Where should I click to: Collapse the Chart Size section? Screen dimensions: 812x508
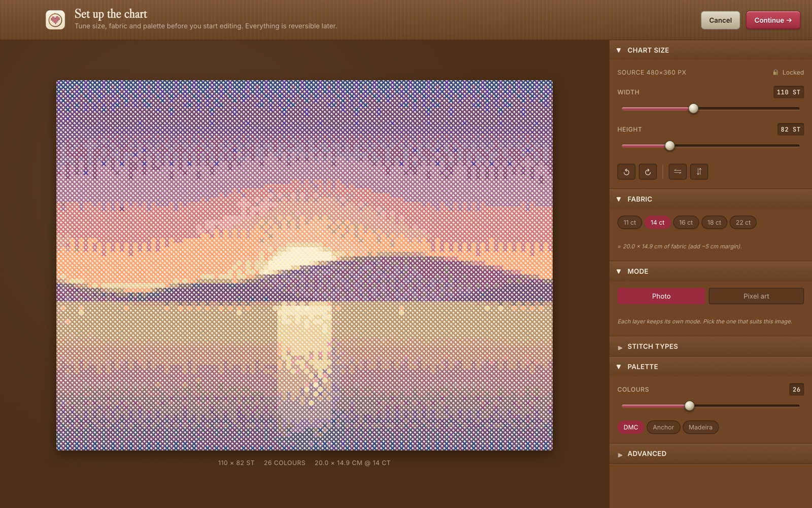710,50
